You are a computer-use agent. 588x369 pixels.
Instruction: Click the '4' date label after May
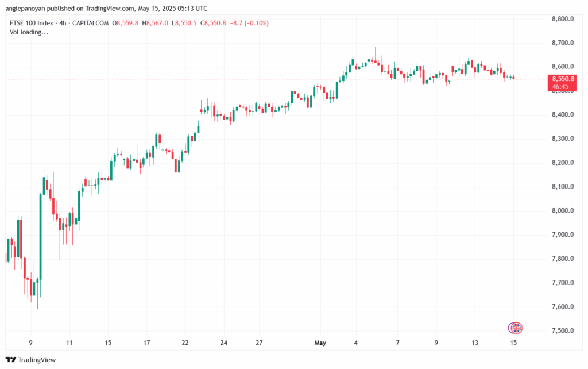coord(356,343)
